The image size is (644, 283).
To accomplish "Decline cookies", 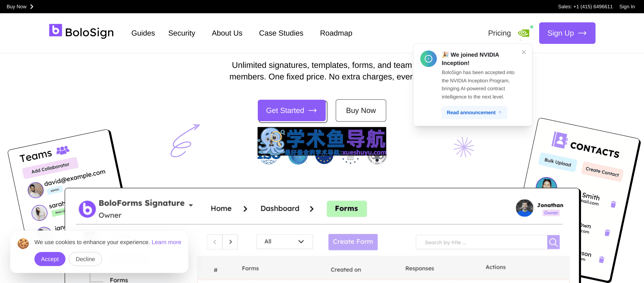I will click(85, 259).
